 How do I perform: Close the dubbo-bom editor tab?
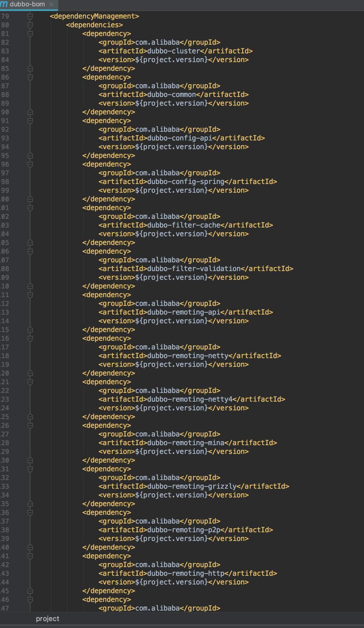click(51, 4)
